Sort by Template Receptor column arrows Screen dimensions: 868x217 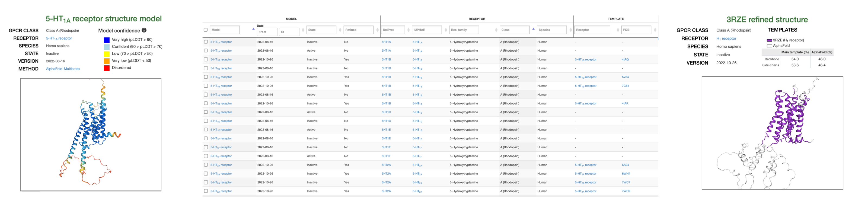618,30
